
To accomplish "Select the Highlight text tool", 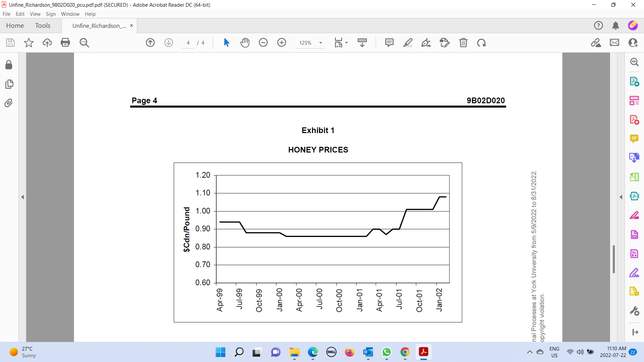I will coord(408,43).
